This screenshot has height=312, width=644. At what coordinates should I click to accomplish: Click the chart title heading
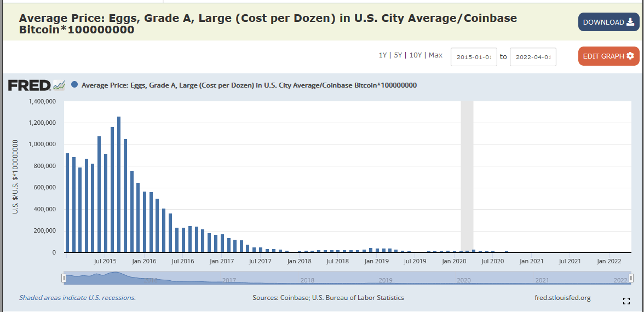pyautogui.click(x=268, y=24)
